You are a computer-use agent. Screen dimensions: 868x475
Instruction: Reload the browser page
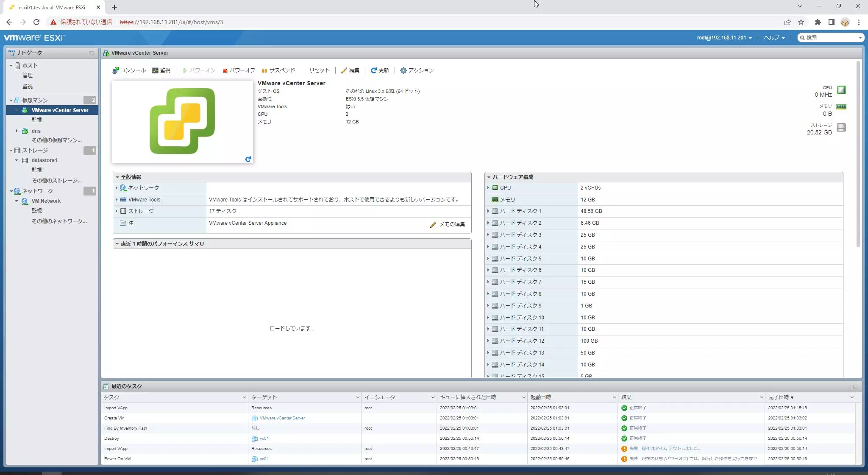(36, 22)
